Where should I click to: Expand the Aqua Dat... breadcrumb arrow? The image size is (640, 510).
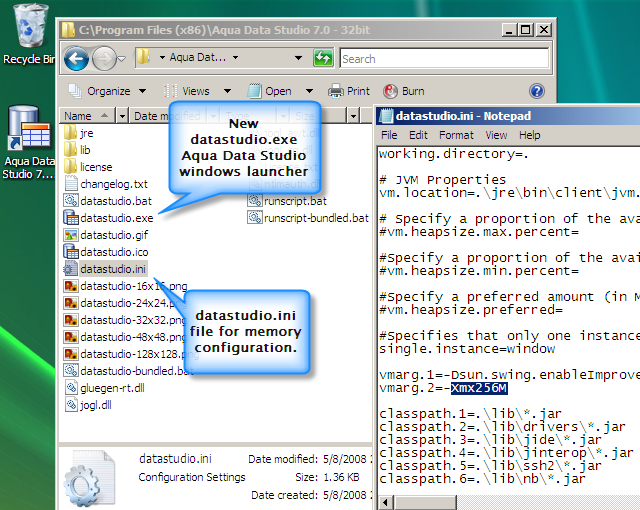pos(236,58)
